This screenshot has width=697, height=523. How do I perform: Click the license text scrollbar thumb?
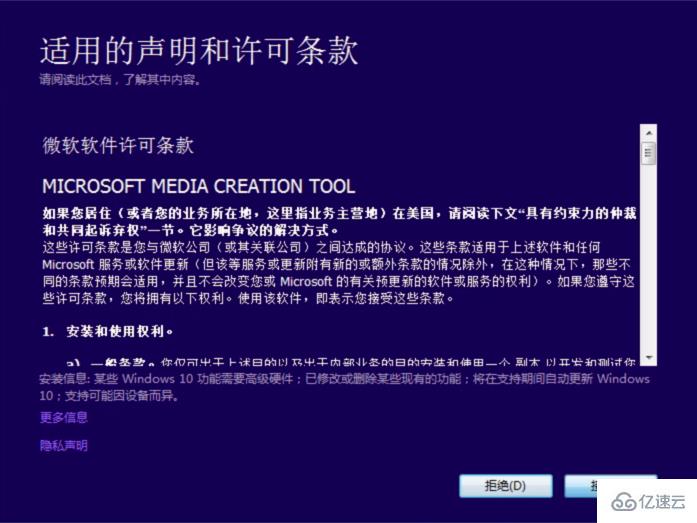point(649,153)
